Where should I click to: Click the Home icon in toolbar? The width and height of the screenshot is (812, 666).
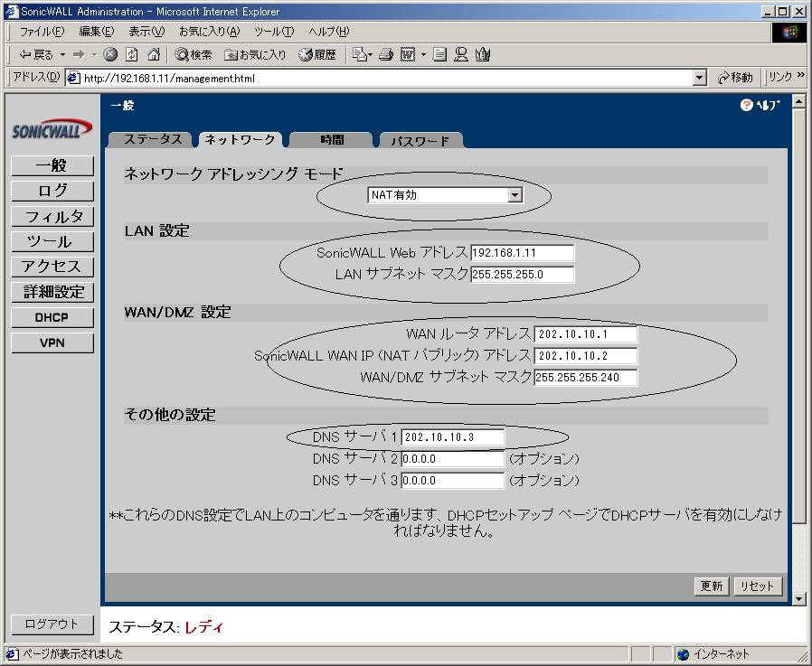[x=154, y=54]
